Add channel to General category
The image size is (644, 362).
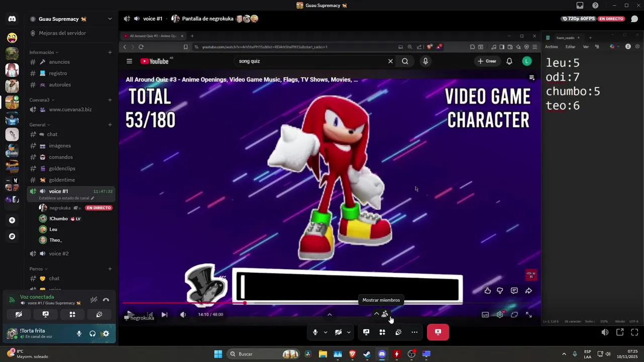click(x=110, y=125)
